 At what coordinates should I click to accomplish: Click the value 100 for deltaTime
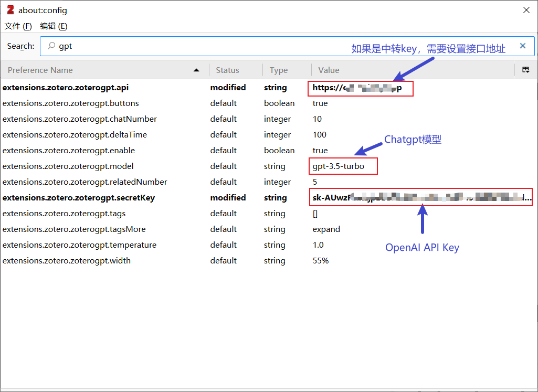[320, 135]
